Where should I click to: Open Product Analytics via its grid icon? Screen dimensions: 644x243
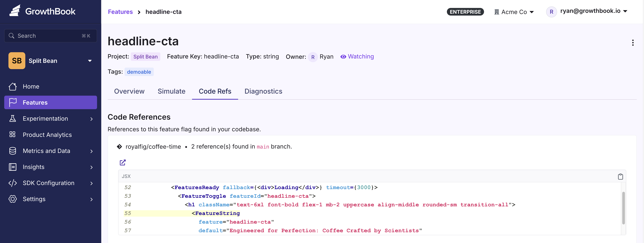12,135
